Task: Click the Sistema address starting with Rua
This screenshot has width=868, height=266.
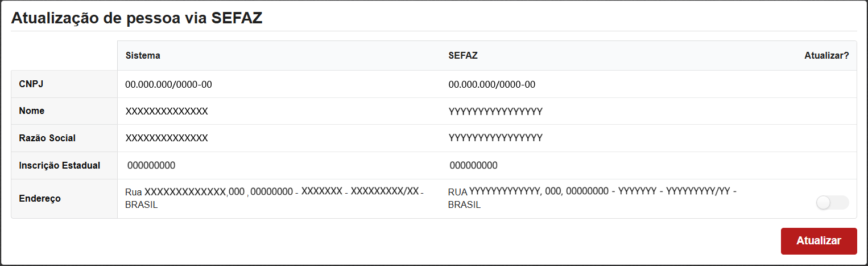Action: (273, 198)
